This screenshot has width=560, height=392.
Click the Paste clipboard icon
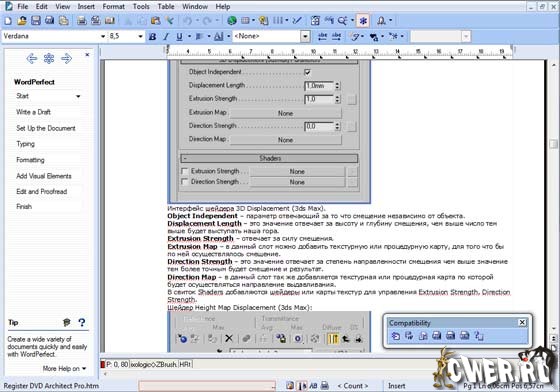[155, 21]
